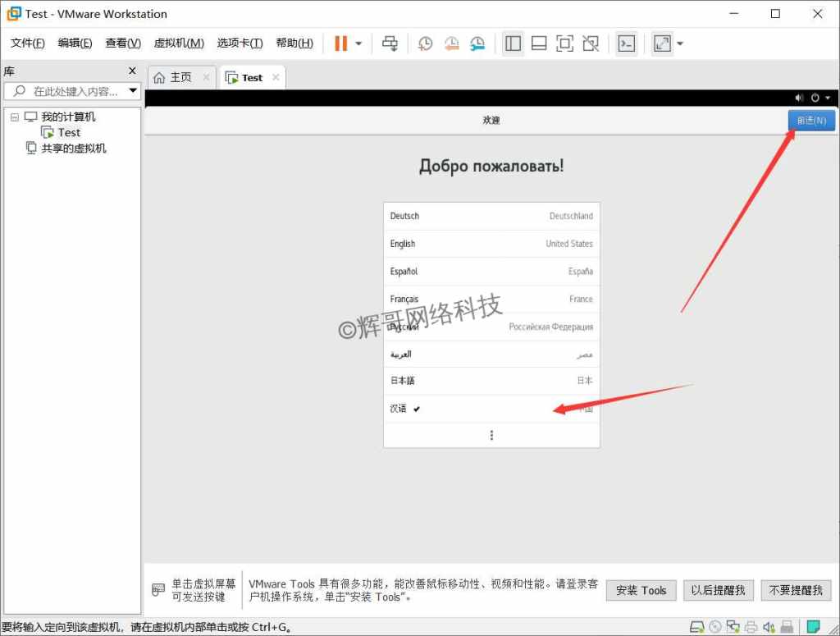This screenshot has width=840, height=636.
Task: Click the USB controller status icon
Action: click(x=787, y=626)
